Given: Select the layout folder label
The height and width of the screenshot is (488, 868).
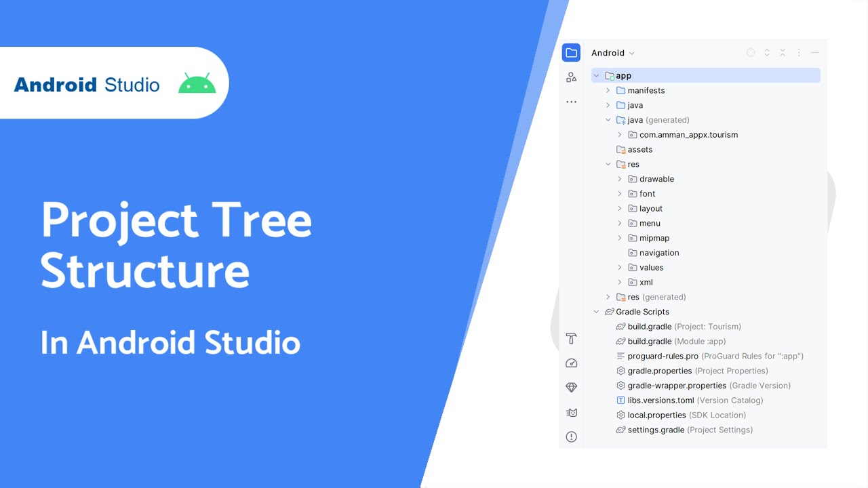Looking at the screenshot, I should coord(651,209).
